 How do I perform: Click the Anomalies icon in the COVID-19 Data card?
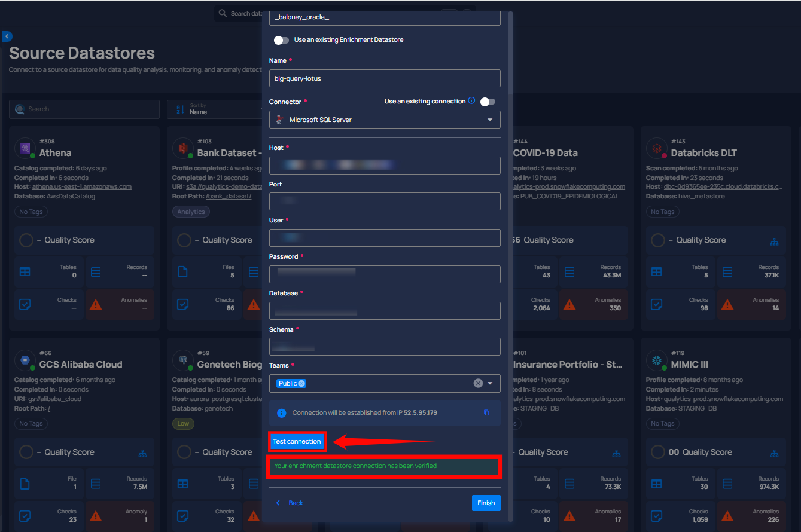(569, 304)
